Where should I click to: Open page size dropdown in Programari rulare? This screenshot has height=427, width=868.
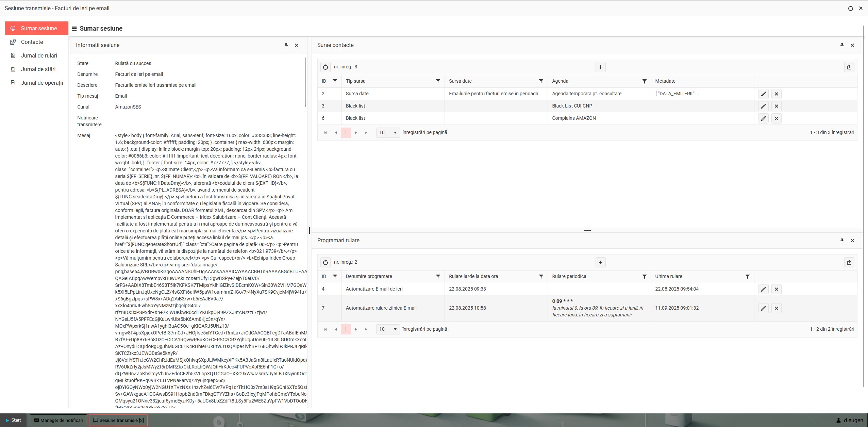[387, 329]
